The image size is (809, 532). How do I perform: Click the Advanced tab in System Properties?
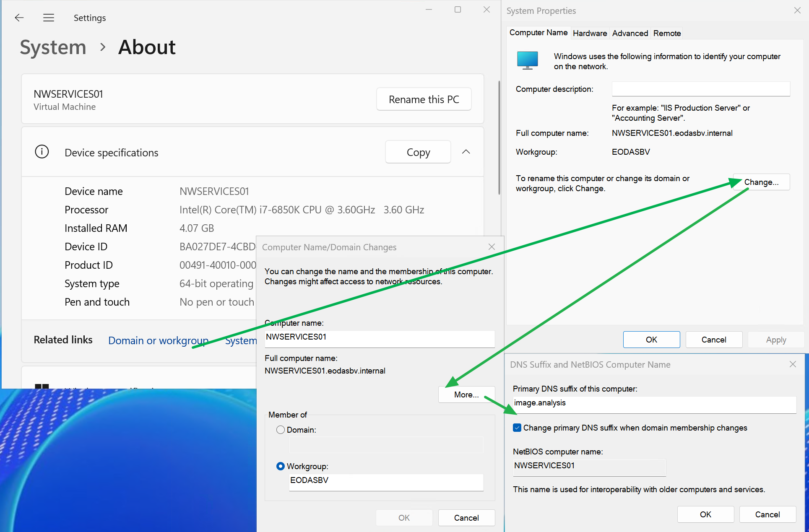[630, 33]
